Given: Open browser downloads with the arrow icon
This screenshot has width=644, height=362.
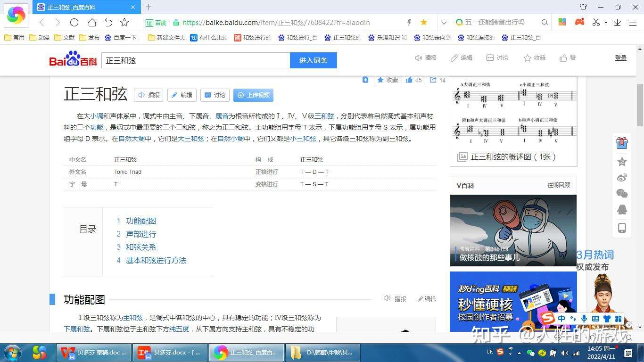Looking at the screenshot, I should click(x=618, y=22).
